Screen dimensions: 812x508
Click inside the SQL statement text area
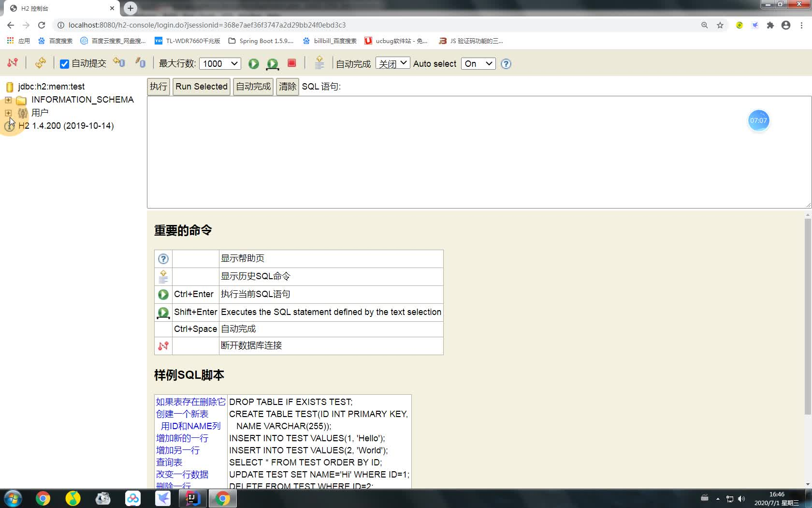click(479, 152)
